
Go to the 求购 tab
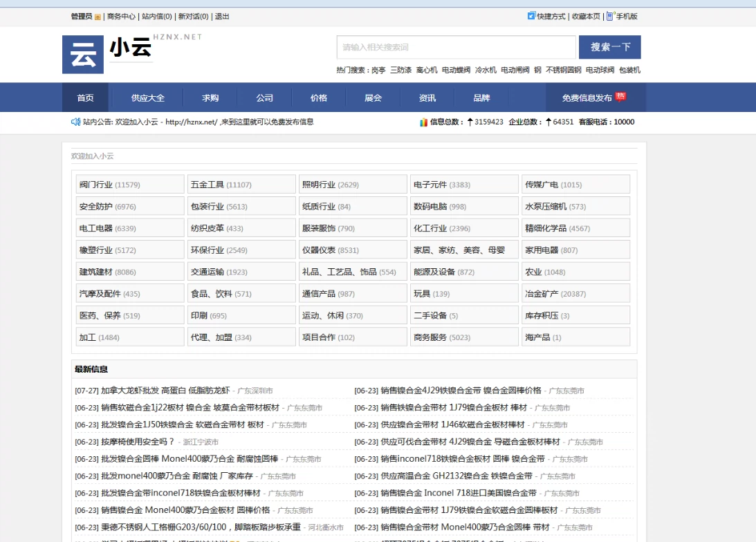(210, 97)
